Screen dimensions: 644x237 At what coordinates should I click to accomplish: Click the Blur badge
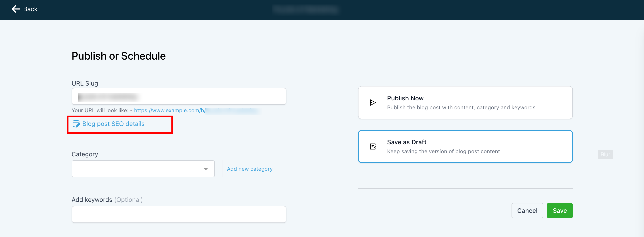[605, 154]
